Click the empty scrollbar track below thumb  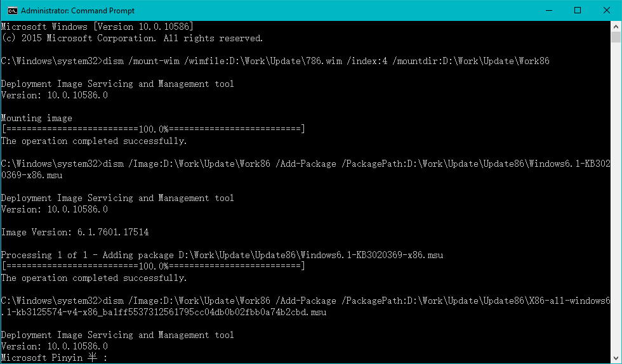point(616,198)
